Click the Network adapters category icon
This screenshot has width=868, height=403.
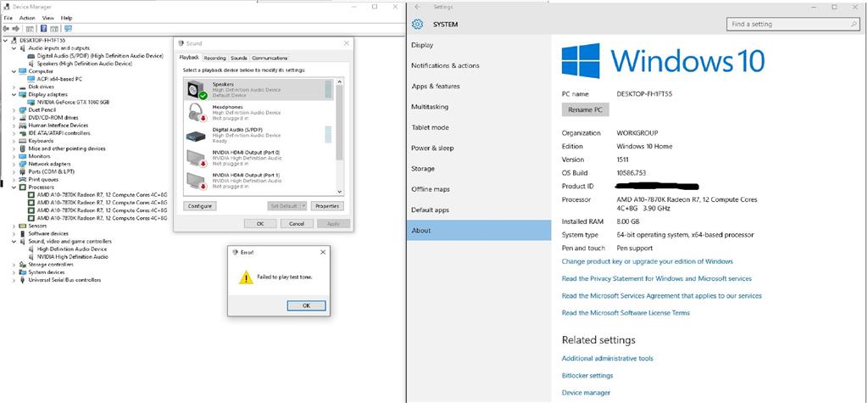22,164
